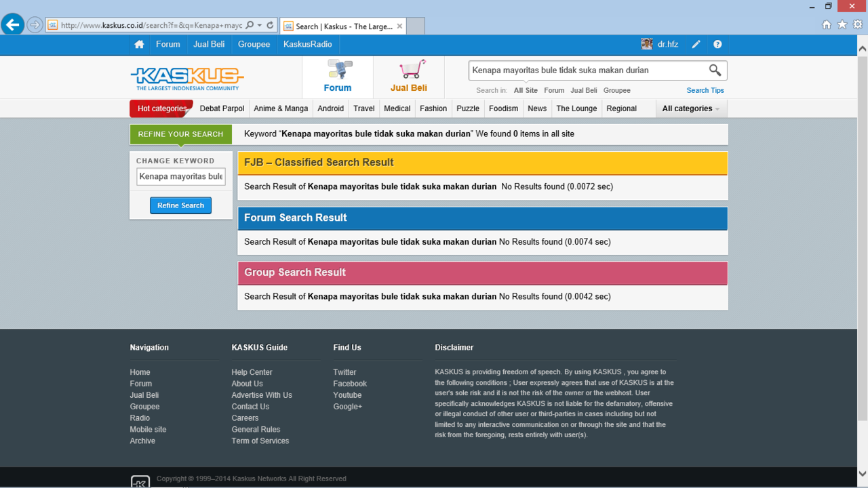This screenshot has width=868, height=488.
Task: Click the Forum Search Result header
Action: click(482, 218)
